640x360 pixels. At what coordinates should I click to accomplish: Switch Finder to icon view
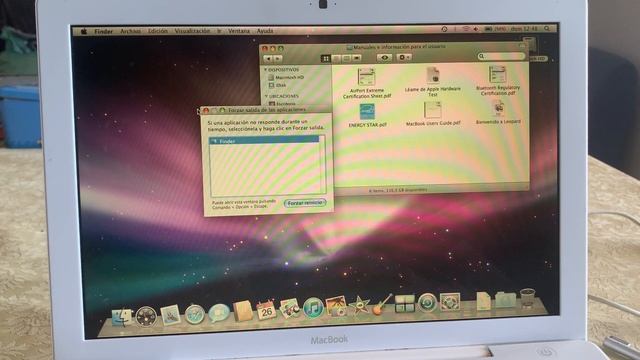coord(326,59)
